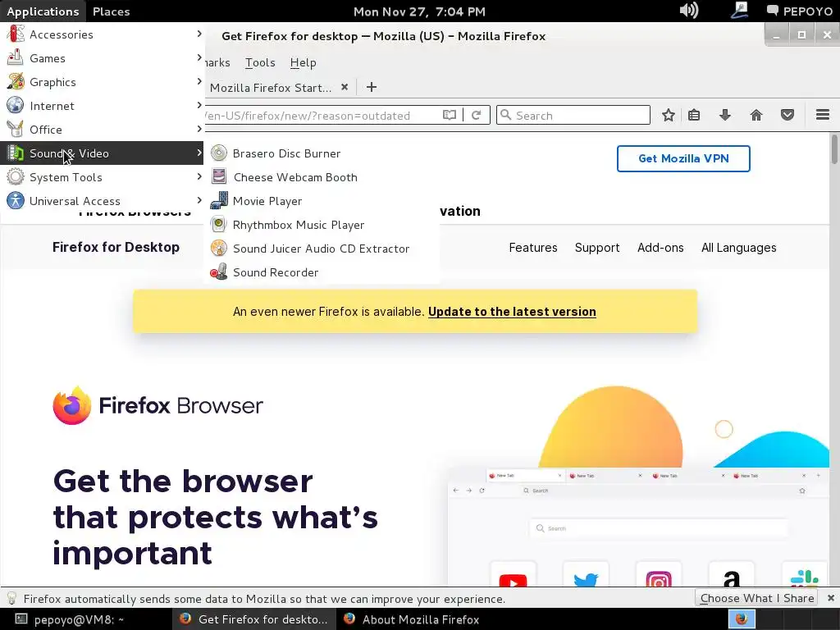The image size is (840, 630).
Task: Open the Graphics category icon
Action: 16,81
